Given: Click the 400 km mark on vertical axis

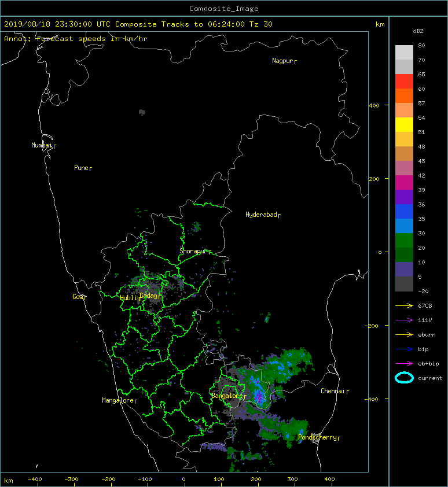Looking at the screenshot, I should (374, 106).
